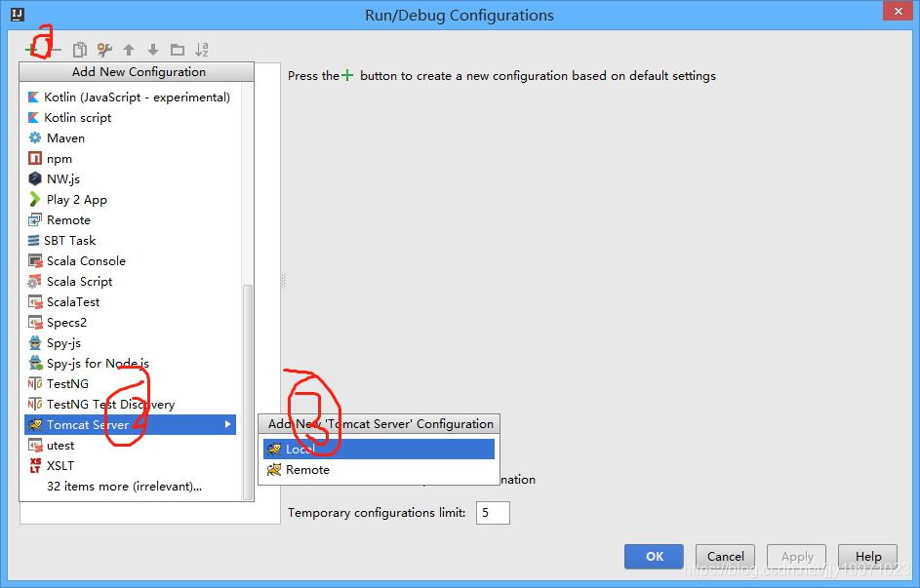Click the minus Remove Configuration icon
Viewport: 920px width, 588px height.
(x=56, y=50)
